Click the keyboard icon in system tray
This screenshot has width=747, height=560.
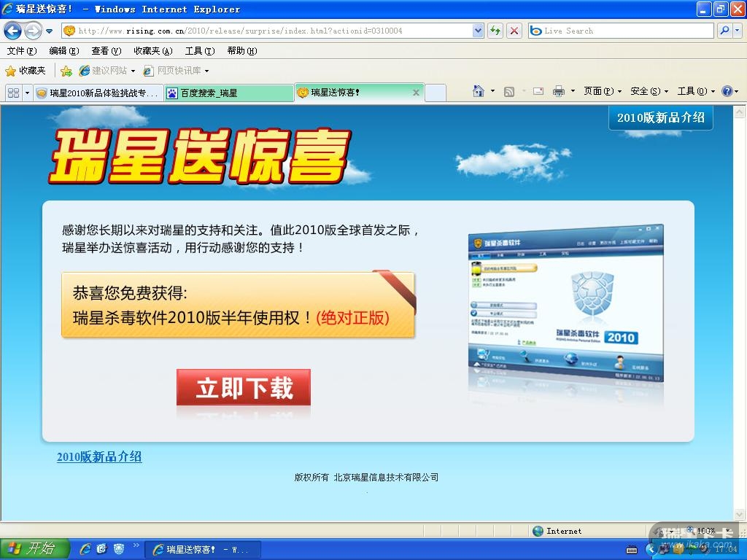[x=632, y=550]
